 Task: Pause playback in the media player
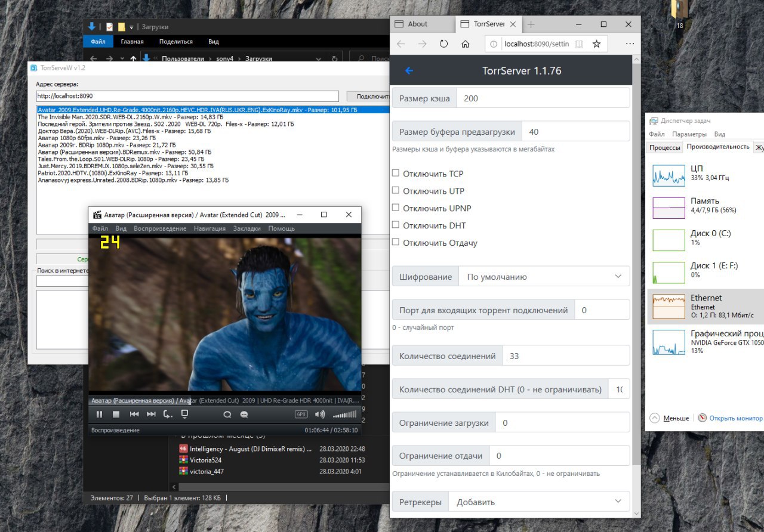pos(99,415)
